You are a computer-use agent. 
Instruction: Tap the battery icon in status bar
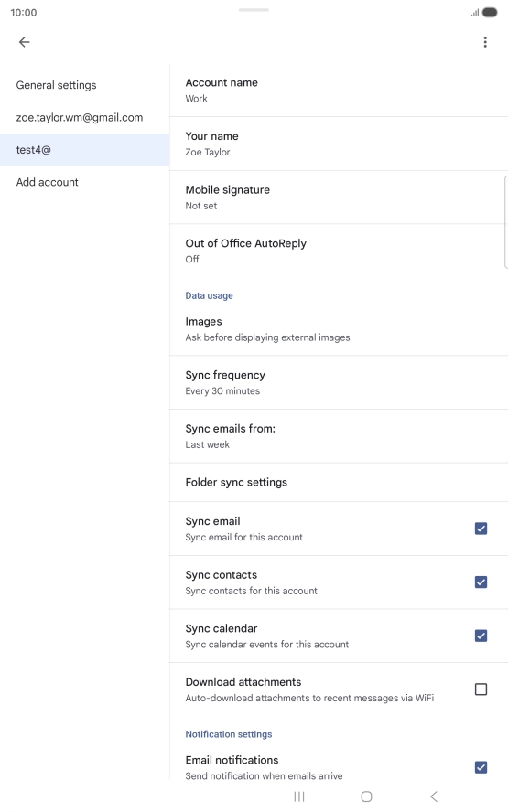[x=490, y=13]
